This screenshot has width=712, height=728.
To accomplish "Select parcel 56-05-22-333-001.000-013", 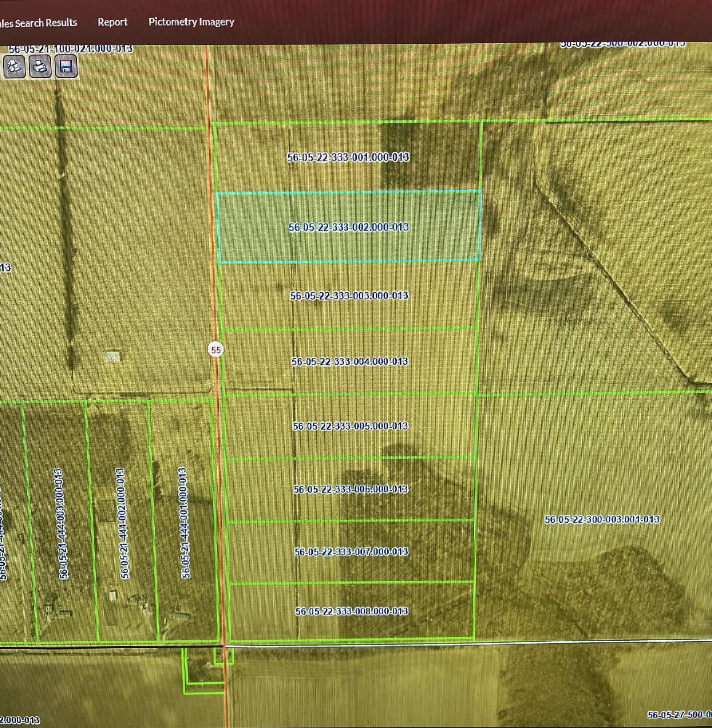I will (348, 157).
